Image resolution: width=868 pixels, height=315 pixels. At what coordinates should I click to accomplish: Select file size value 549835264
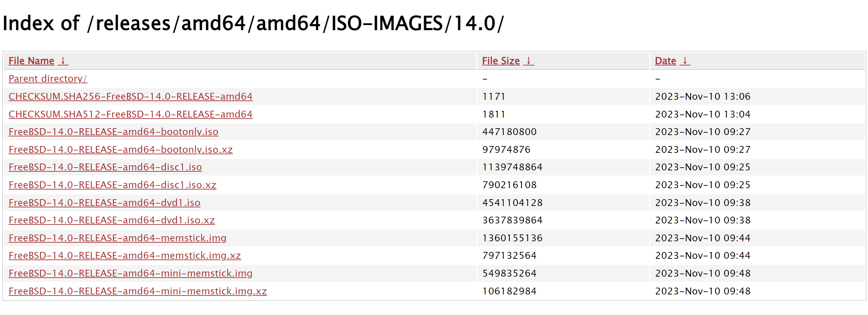click(510, 273)
